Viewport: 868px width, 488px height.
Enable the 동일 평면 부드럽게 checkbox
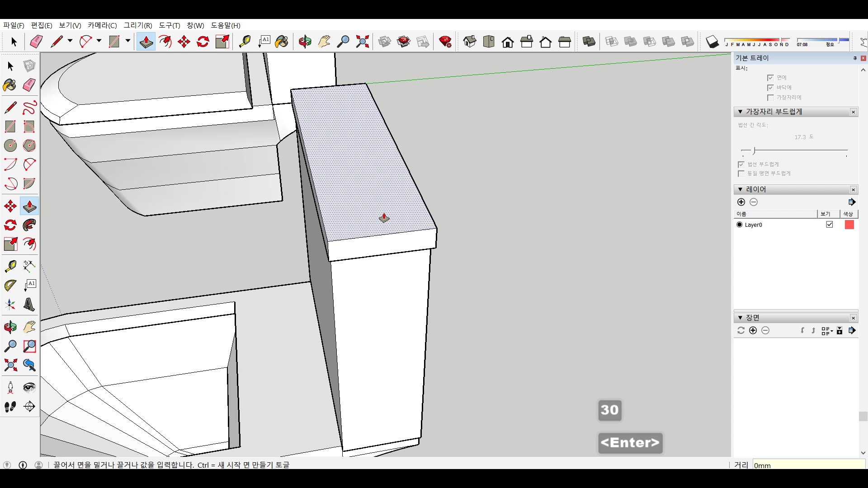pos(741,174)
